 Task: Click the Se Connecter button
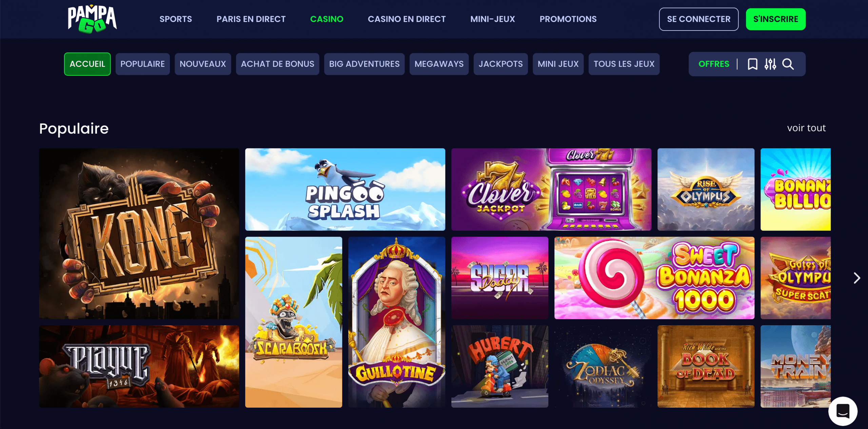[698, 19]
